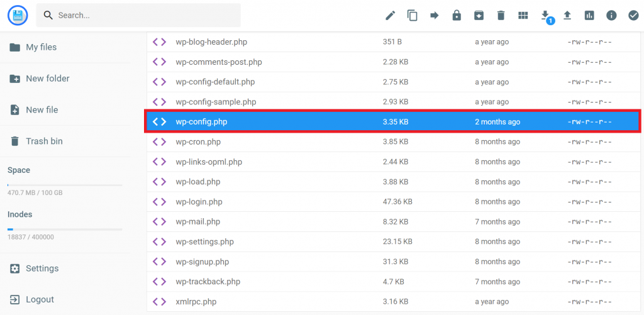Click the 23.15 KB size value

pyautogui.click(x=397, y=241)
